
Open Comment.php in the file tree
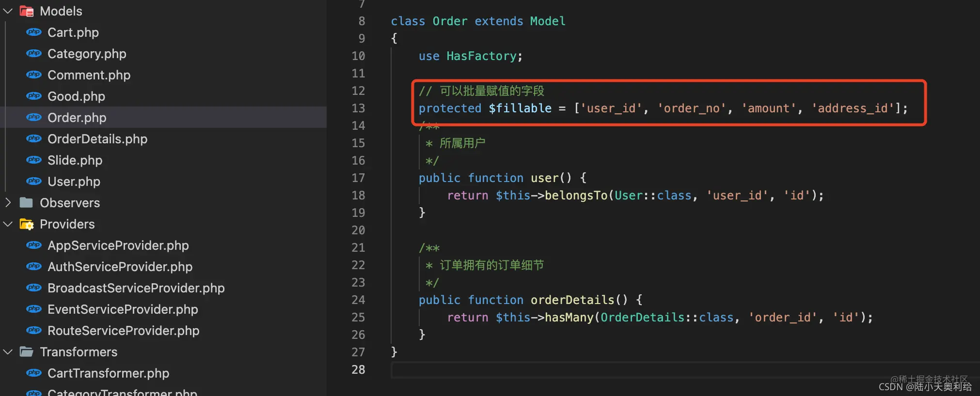89,75
